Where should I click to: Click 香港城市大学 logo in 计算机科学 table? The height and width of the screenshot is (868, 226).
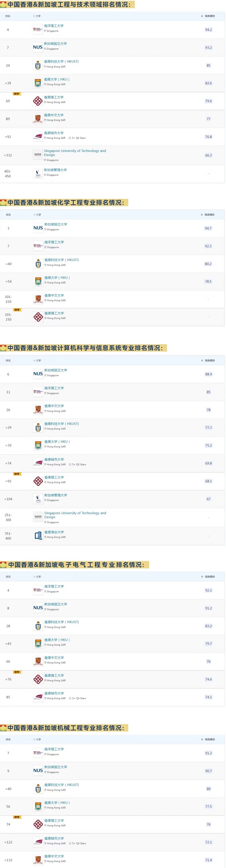pyautogui.click(x=38, y=463)
